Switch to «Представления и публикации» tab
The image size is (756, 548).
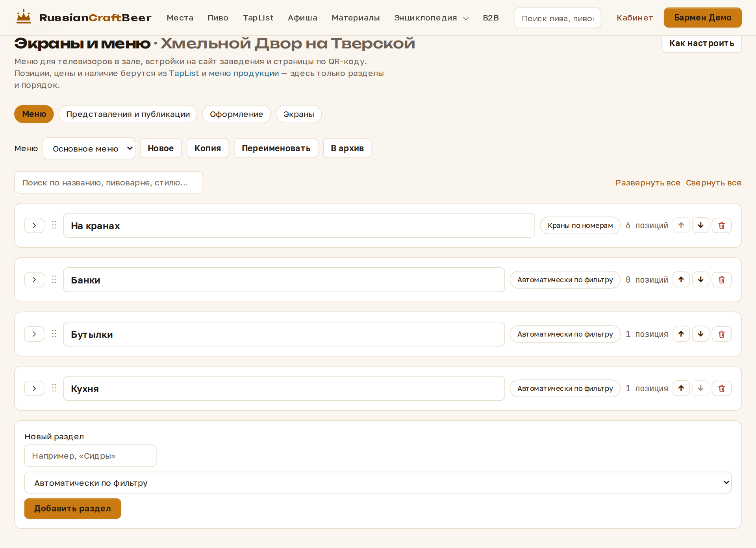[x=128, y=114]
